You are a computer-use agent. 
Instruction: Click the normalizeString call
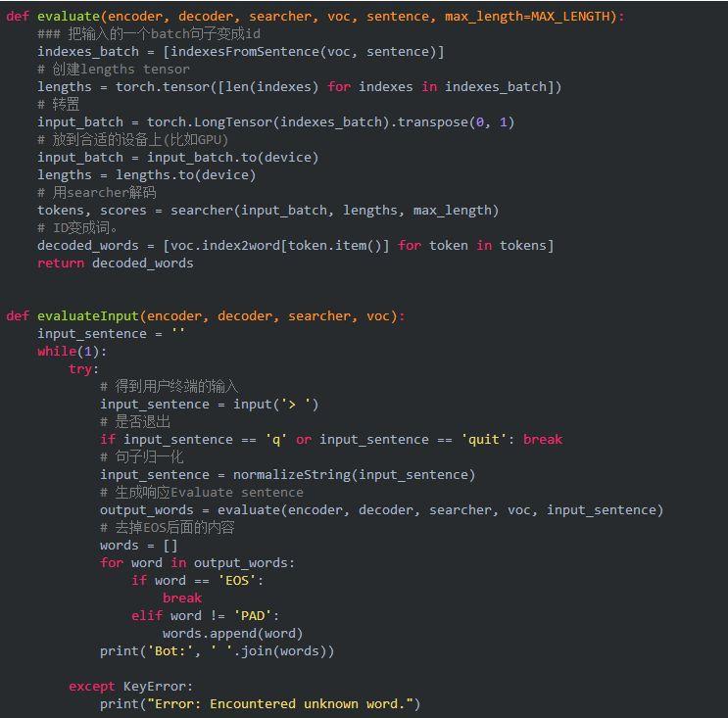click(355, 475)
